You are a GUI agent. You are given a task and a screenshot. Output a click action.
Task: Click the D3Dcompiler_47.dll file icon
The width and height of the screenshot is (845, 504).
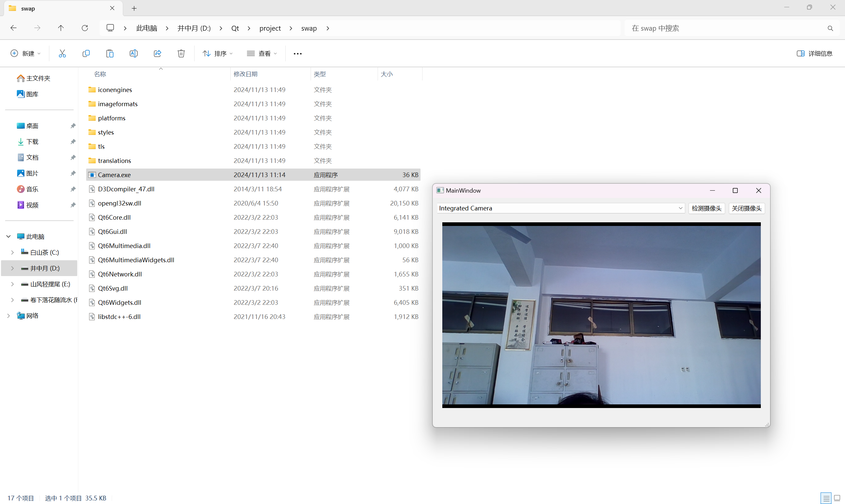[91, 188]
